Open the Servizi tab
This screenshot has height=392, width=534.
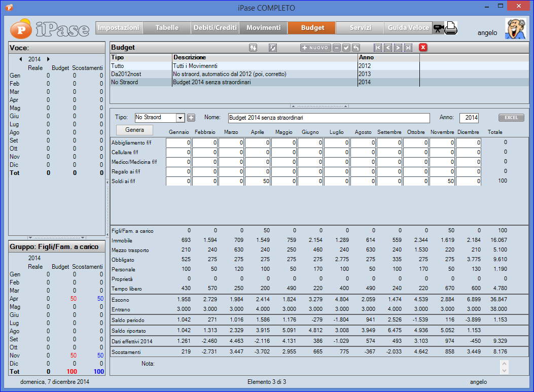click(360, 28)
